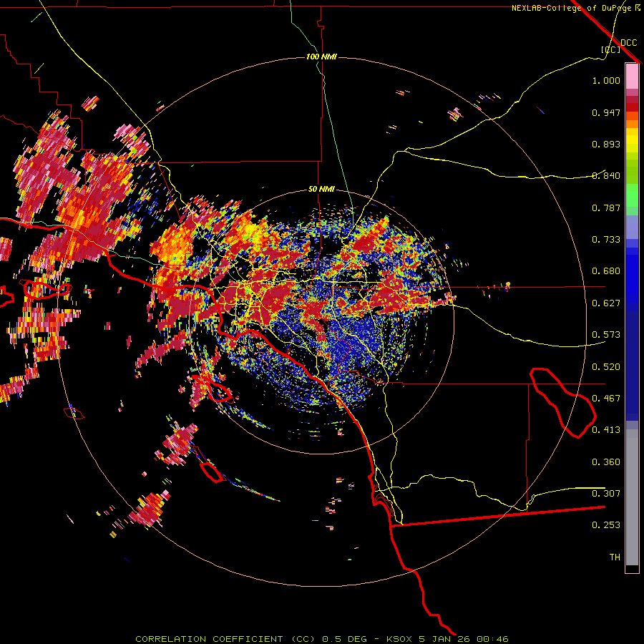Click the 0.680 scale value

(x=606, y=271)
